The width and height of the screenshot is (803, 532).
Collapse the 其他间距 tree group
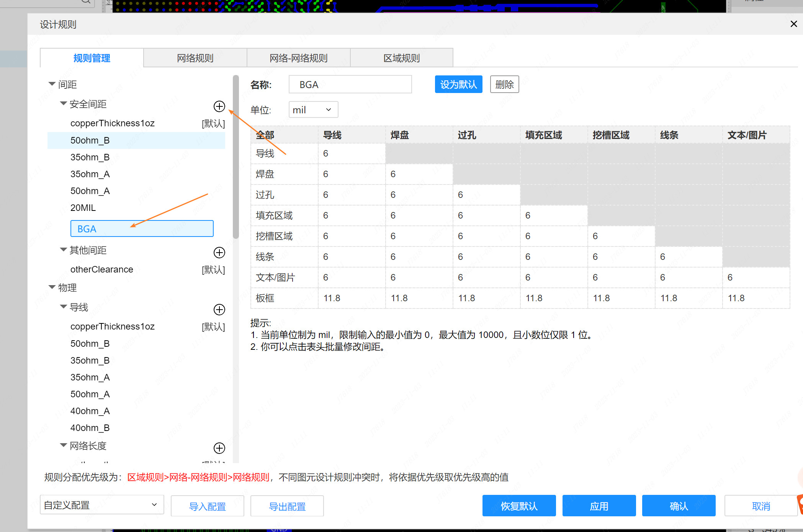64,250
